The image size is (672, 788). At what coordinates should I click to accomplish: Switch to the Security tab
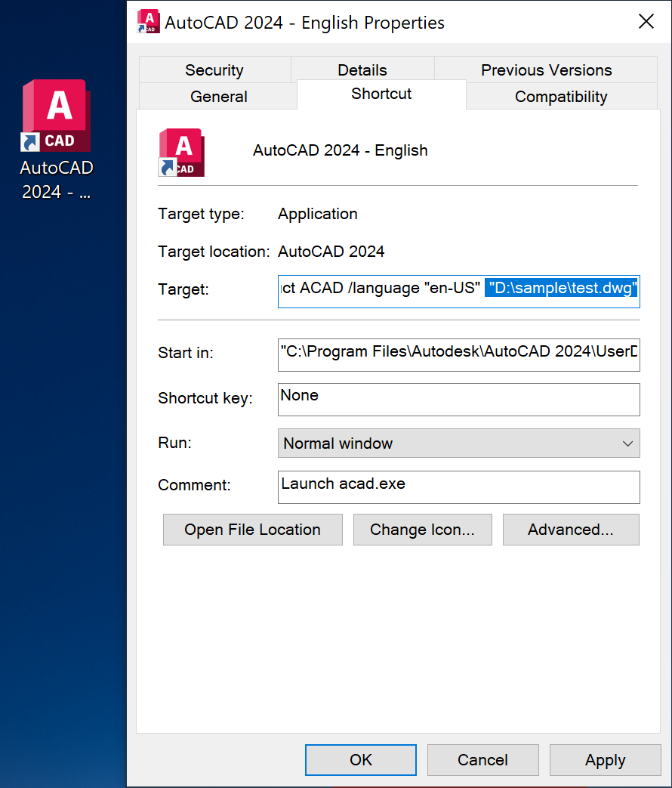point(214,70)
